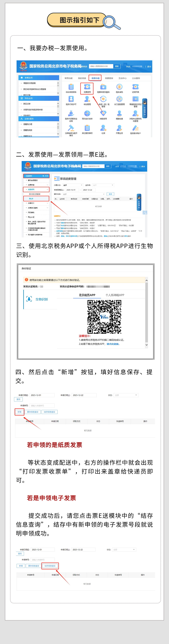Open the 一般退（抵）税管理 icon
Image resolution: width=169 pixels, height=644 pixels.
[x=103, y=99]
